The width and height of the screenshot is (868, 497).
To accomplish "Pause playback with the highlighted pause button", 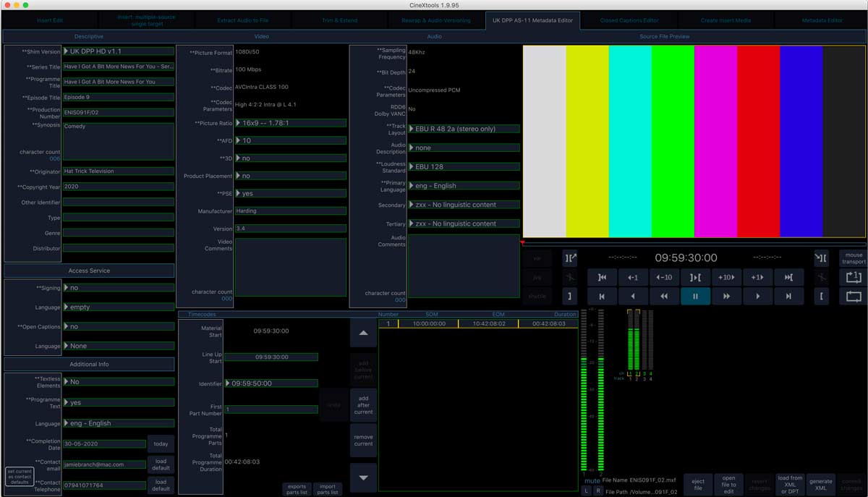I will tap(695, 296).
